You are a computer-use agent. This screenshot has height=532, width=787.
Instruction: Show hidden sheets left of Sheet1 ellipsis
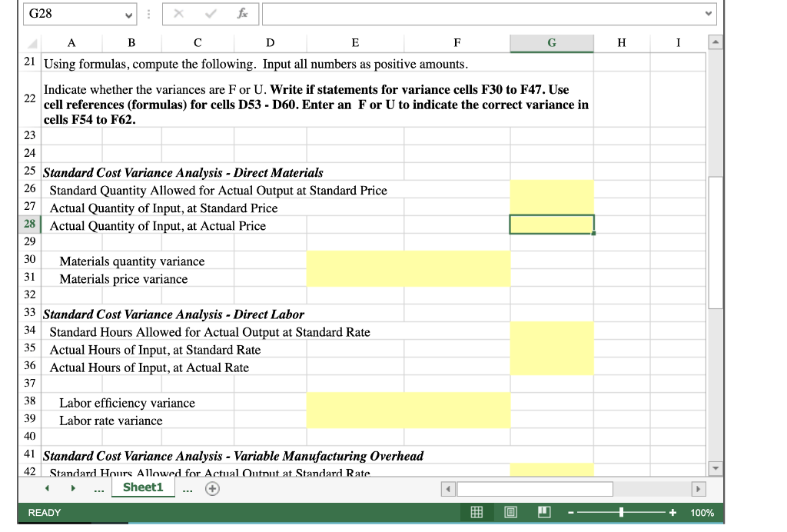99,490
